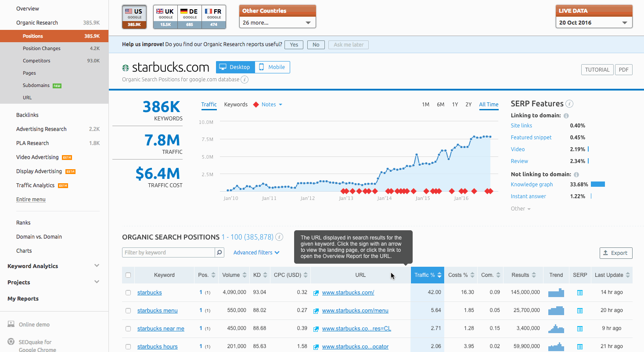Switch to Desktop view toggle
The width and height of the screenshot is (644, 352).
click(235, 67)
